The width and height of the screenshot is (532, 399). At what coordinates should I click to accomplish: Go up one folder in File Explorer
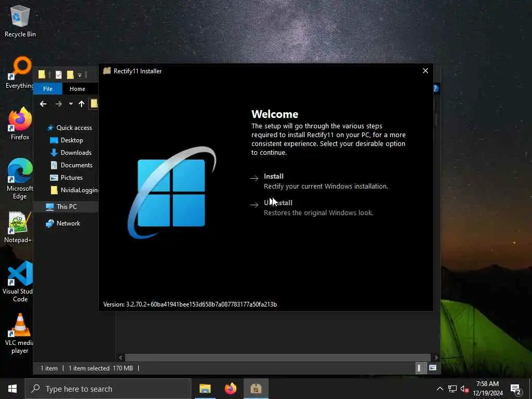82,104
